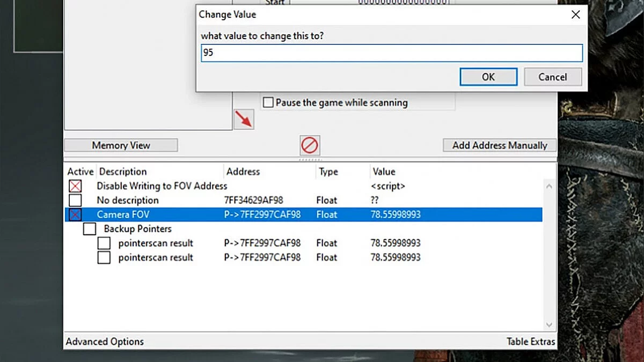Enable Pause the game while scanning
This screenshot has width=644, height=362.
click(x=268, y=102)
